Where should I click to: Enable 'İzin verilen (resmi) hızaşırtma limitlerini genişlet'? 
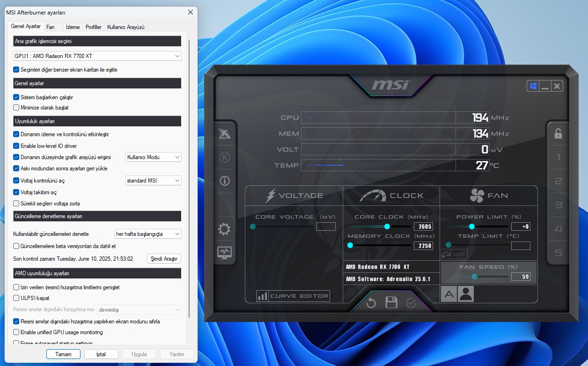pos(16,287)
